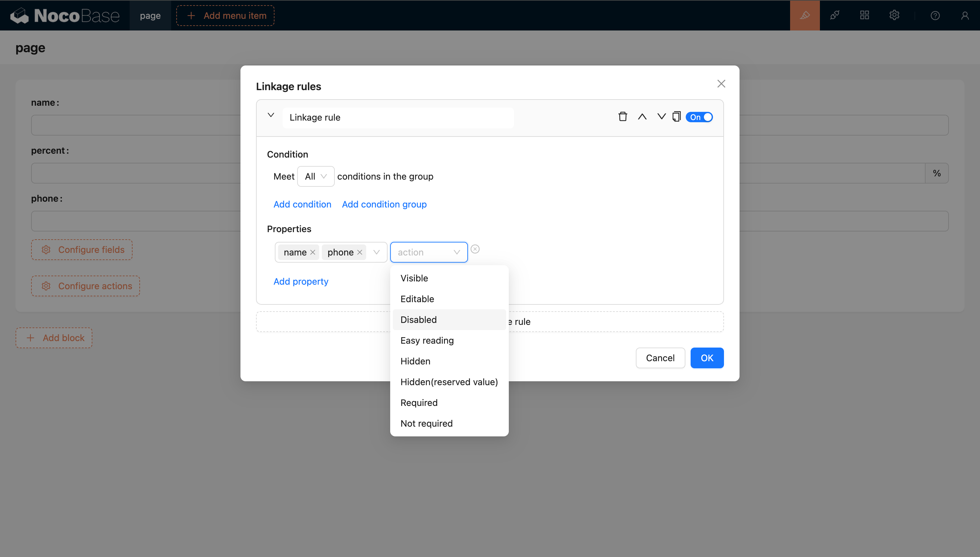Open plugin manager rocket icon
This screenshot has width=980, height=557.
(835, 15)
